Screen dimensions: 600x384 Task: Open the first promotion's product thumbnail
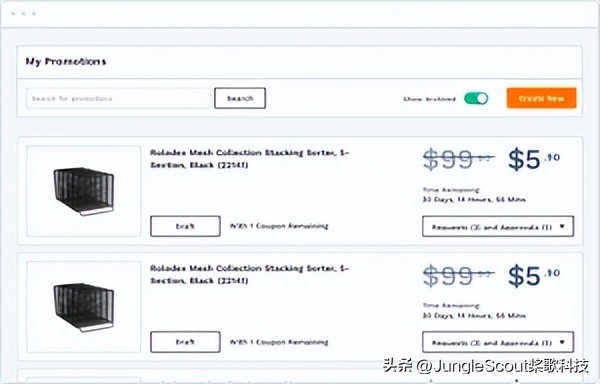[x=84, y=191]
